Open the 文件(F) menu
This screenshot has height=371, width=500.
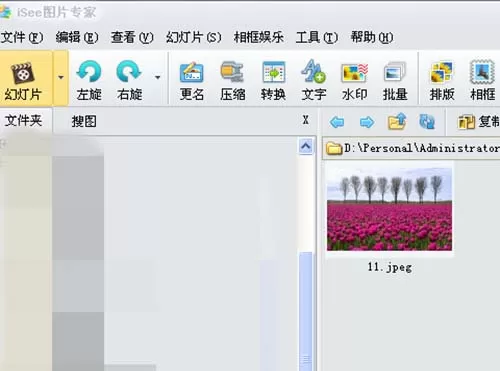[22, 37]
